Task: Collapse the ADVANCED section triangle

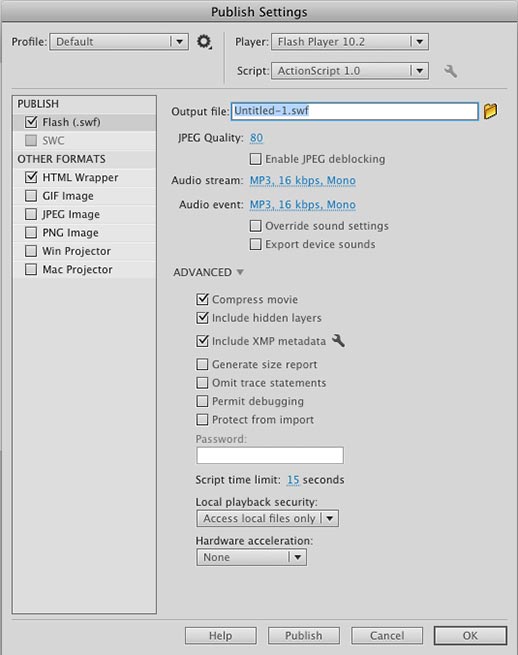Action: [x=240, y=272]
